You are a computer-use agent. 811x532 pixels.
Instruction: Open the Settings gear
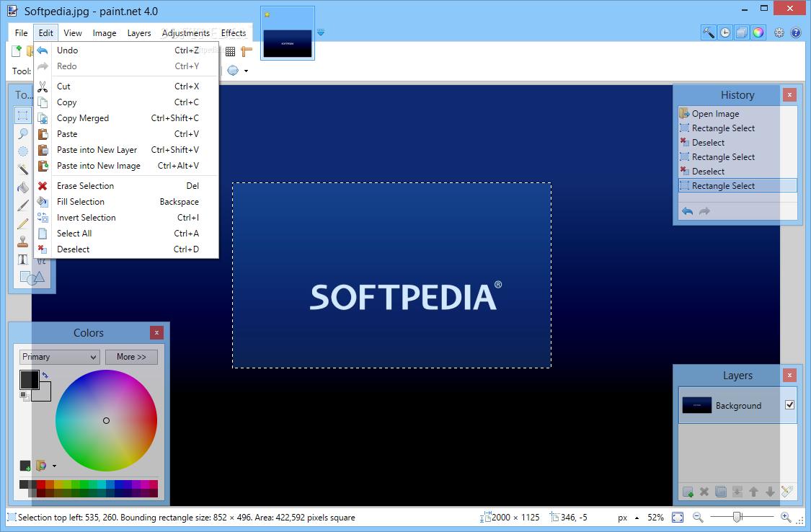point(779,32)
